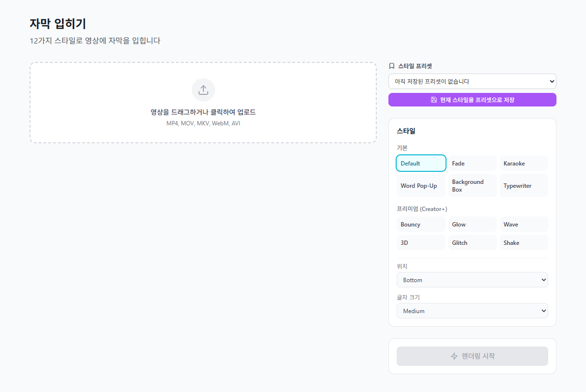Select the Fade subtitle style
586x392 pixels.
click(x=472, y=164)
